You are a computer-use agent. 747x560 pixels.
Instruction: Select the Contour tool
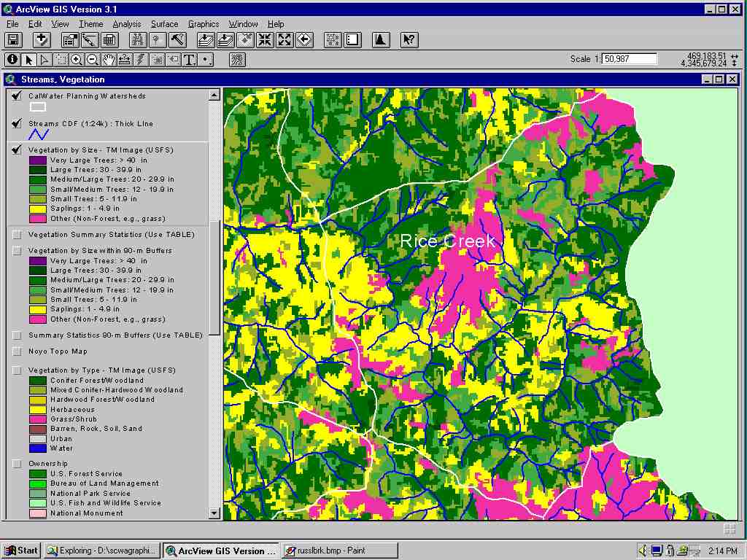coord(237,60)
